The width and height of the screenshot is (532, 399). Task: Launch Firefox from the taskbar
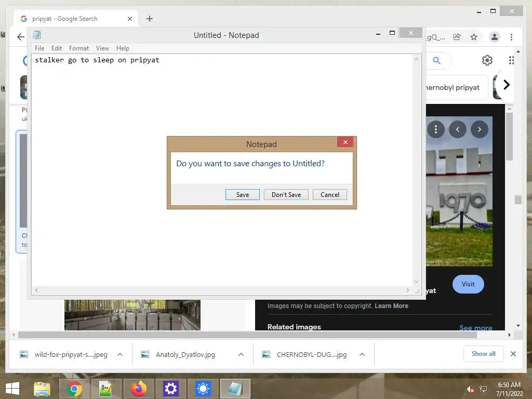coord(138,389)
